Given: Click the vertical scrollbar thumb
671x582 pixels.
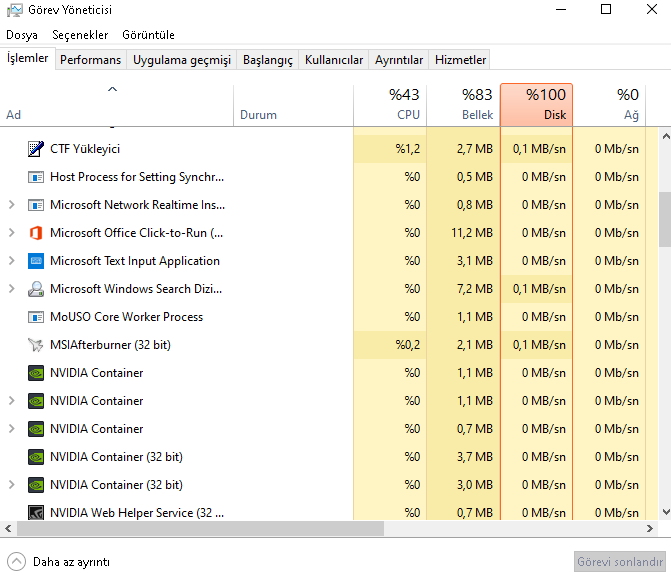Looking at the screenshot, I should coord(665,220).
